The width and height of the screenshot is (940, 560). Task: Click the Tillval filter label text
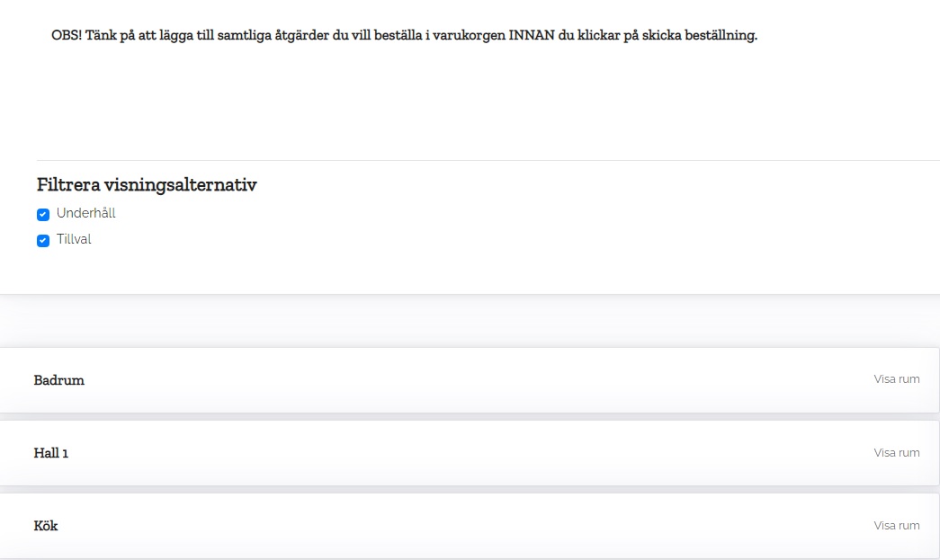click(x=74, y=240)
